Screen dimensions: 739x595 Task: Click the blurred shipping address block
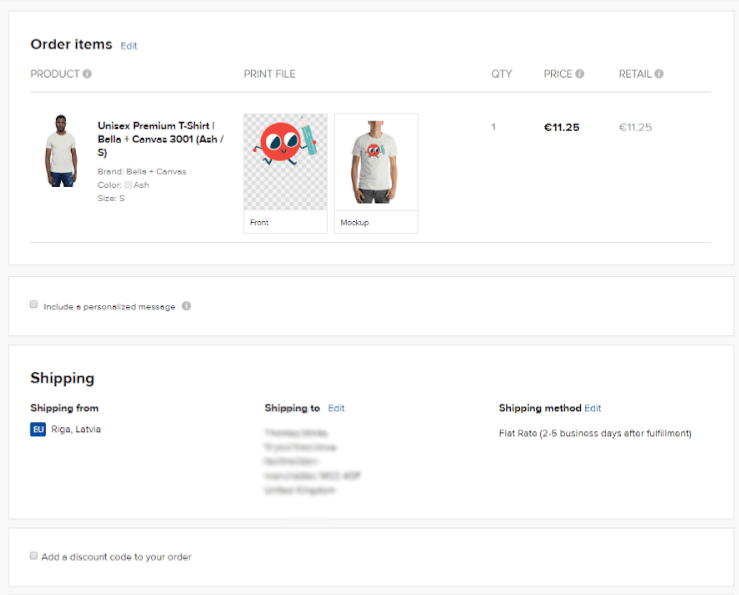tap(312, 462)
